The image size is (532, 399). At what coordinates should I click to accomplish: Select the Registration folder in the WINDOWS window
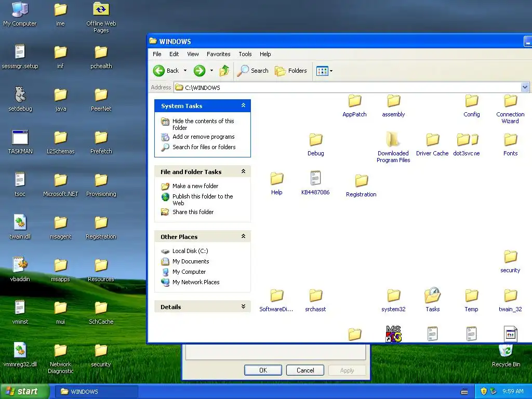362,186
